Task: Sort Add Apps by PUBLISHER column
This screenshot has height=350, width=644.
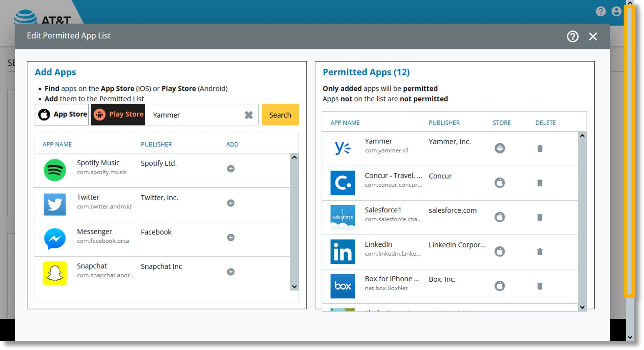Action: pyautogui.click(x=156, y=144)
